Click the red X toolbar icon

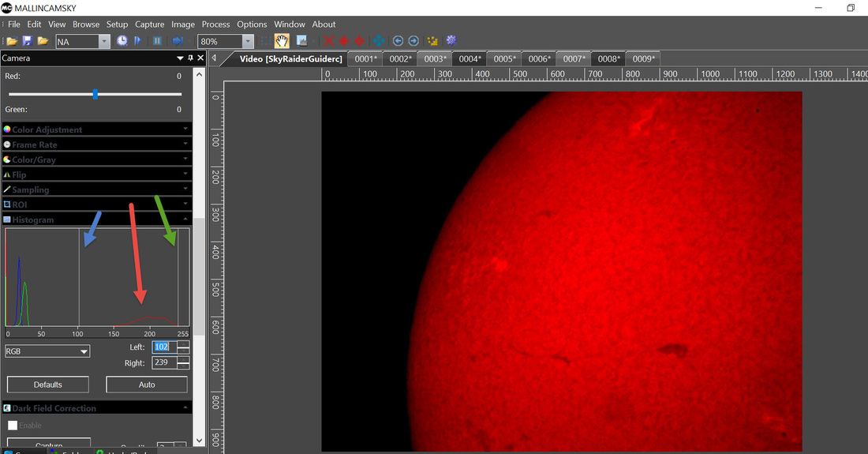pyautogui.click(x=328, y=41)
